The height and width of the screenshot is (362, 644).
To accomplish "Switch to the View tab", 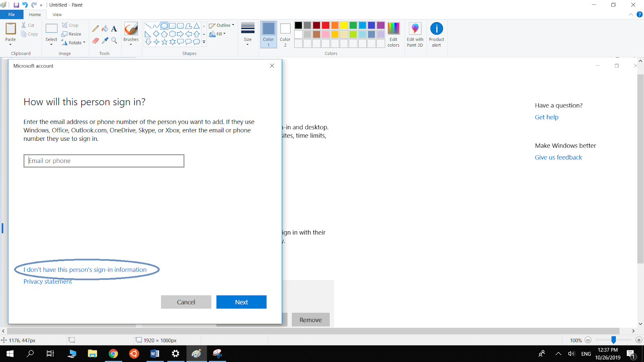I will pos(57,14).
